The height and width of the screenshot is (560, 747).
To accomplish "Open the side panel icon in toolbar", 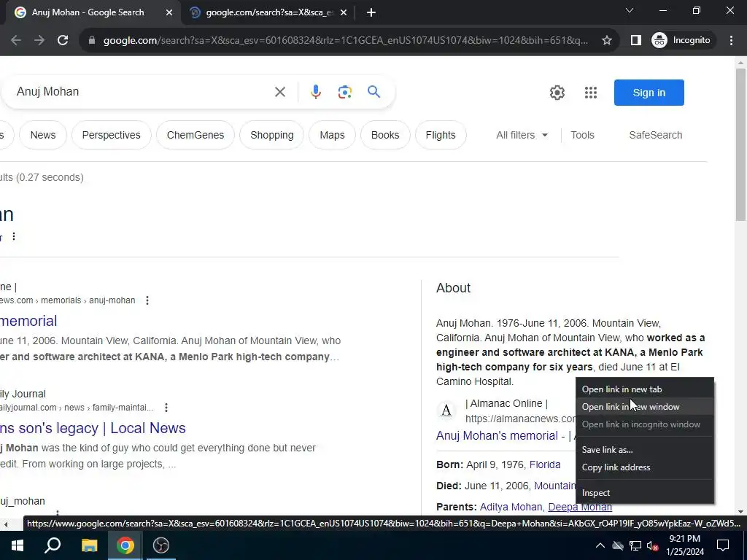I will coord(635,41).
